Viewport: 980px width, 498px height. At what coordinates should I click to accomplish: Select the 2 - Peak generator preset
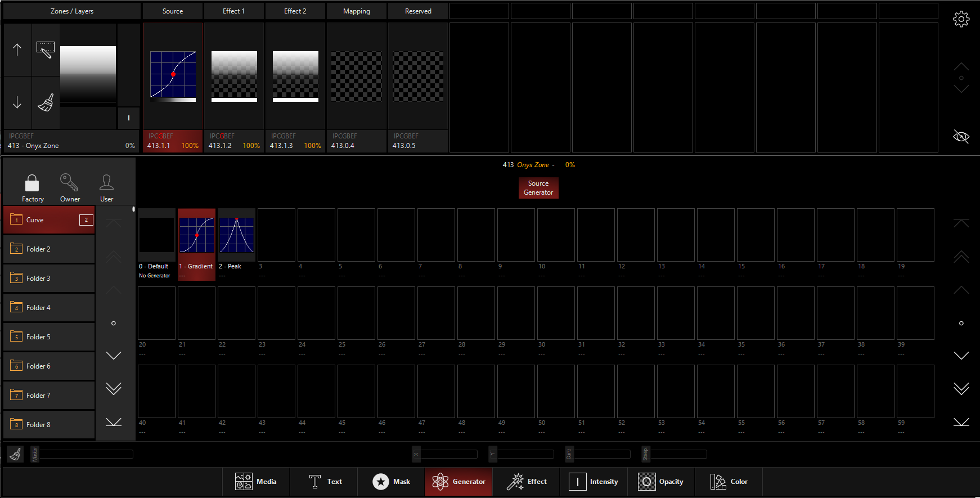[236, 244]
